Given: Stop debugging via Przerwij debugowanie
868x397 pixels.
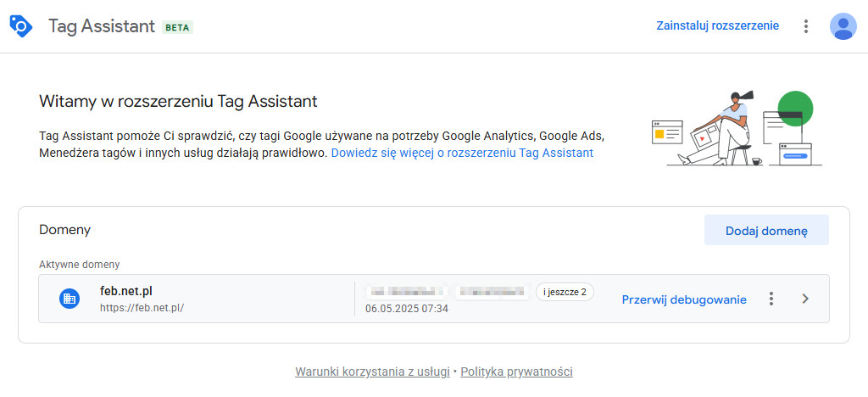Looking at the screenshot, I should (684, 299).
